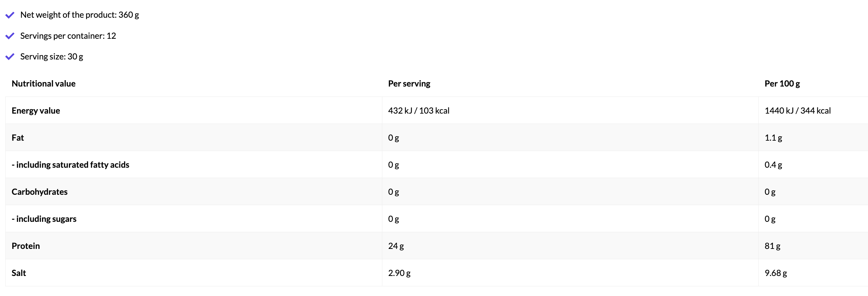Click the Per 100 g column header
This screenshot has height=296, width=868.
pos(782,84)
